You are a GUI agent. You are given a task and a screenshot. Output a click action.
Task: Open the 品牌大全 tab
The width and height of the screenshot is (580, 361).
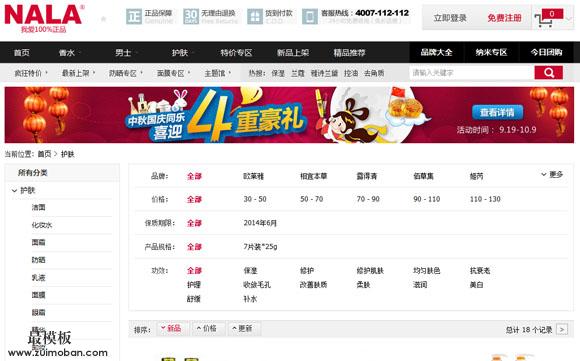[x=436, y=52]
